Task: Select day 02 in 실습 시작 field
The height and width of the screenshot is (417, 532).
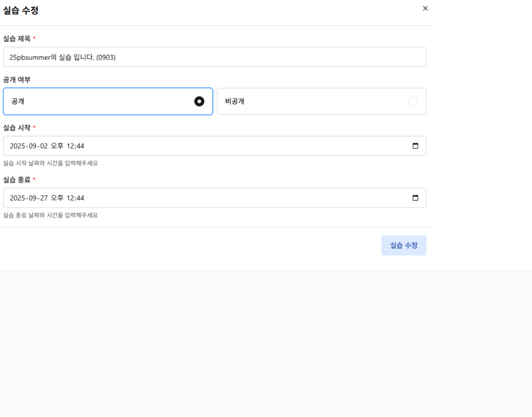Action: (x=44, y=146)
